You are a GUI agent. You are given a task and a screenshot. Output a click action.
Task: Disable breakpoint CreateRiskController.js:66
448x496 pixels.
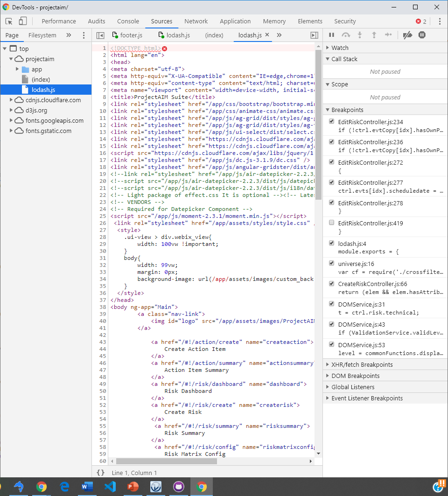[332, 283]
